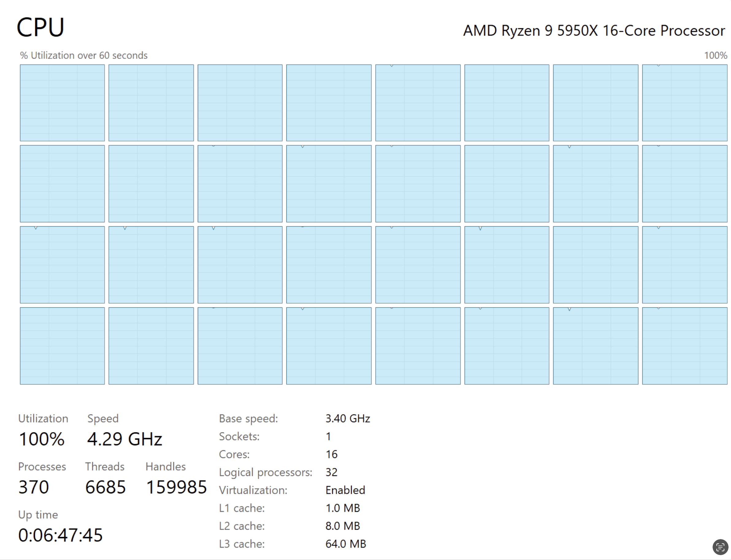The height and width of the screenshot is (560, 731).
Task: Click the 100% scale label above the graphs
Action: point(715,55)
